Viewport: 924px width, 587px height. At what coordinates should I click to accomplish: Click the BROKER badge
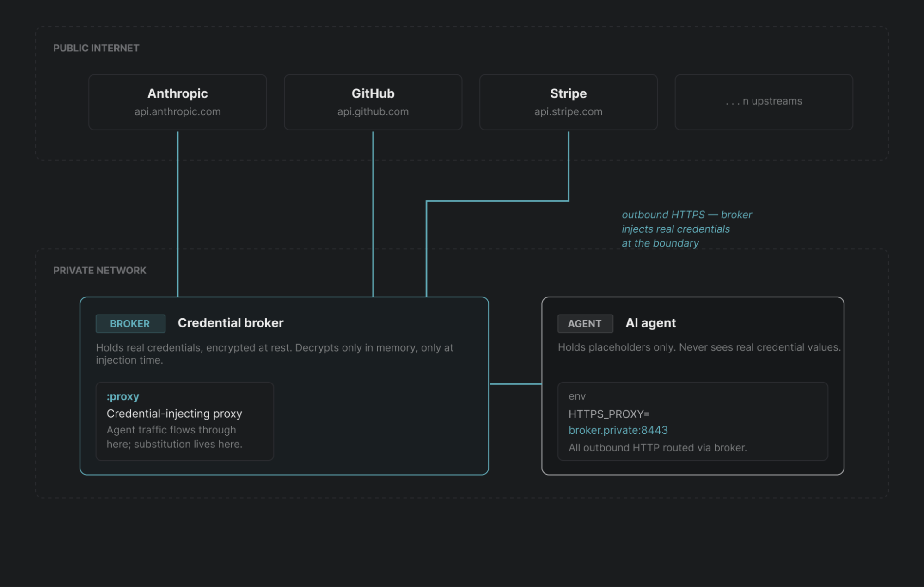click(x=130, y=324)
